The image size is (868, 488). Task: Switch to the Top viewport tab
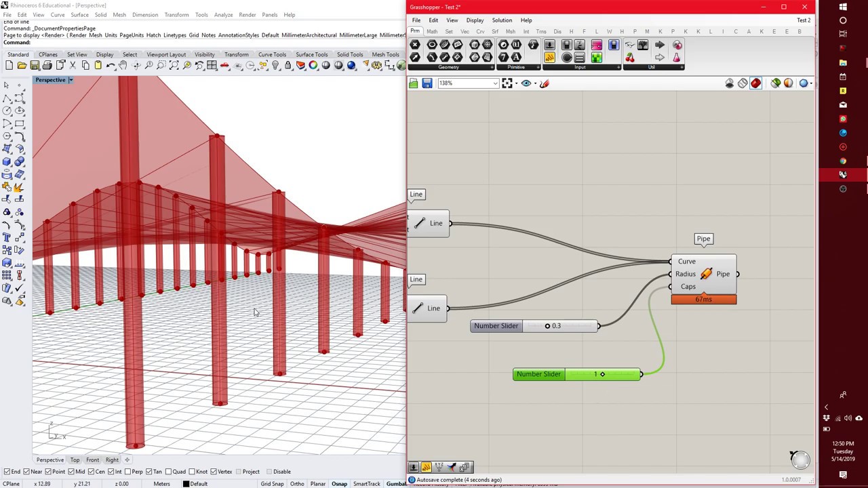75,460
